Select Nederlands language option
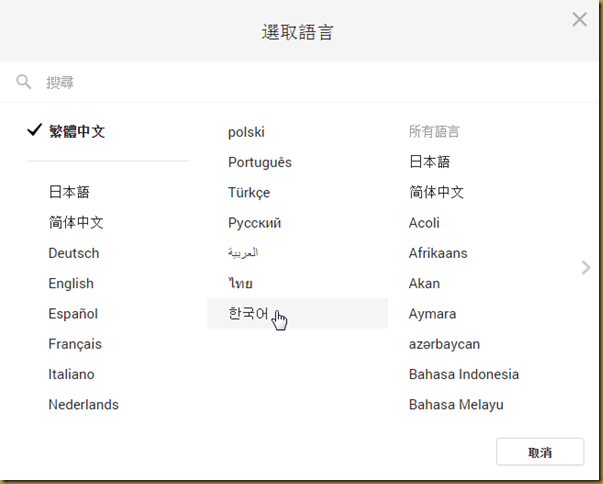The width and height of the screenshot is (603, 484). (84, 405)
